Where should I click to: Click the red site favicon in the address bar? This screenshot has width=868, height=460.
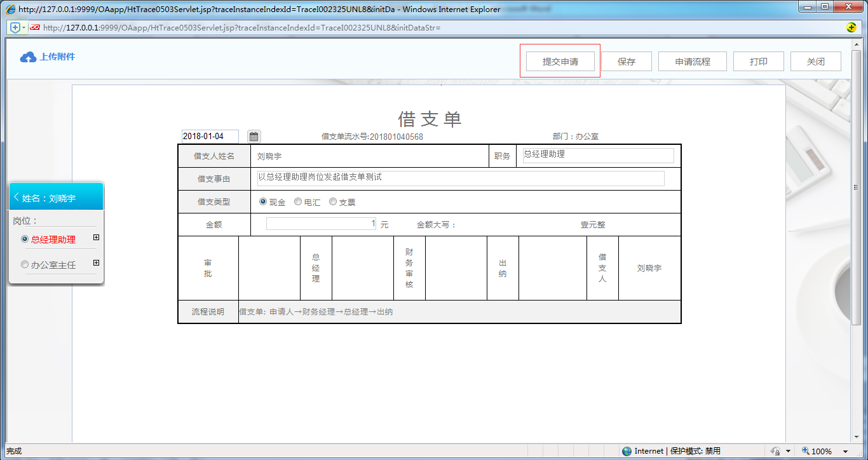(x=36, y=27)
